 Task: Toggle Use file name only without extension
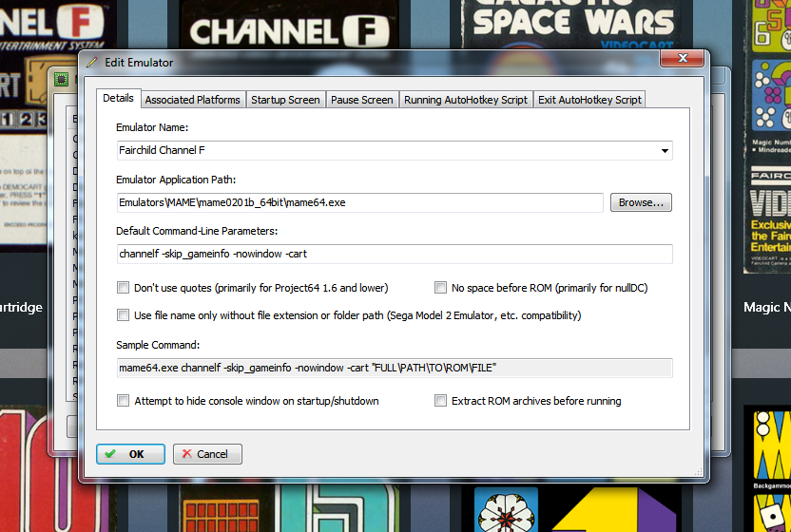[x=123, y=315]
